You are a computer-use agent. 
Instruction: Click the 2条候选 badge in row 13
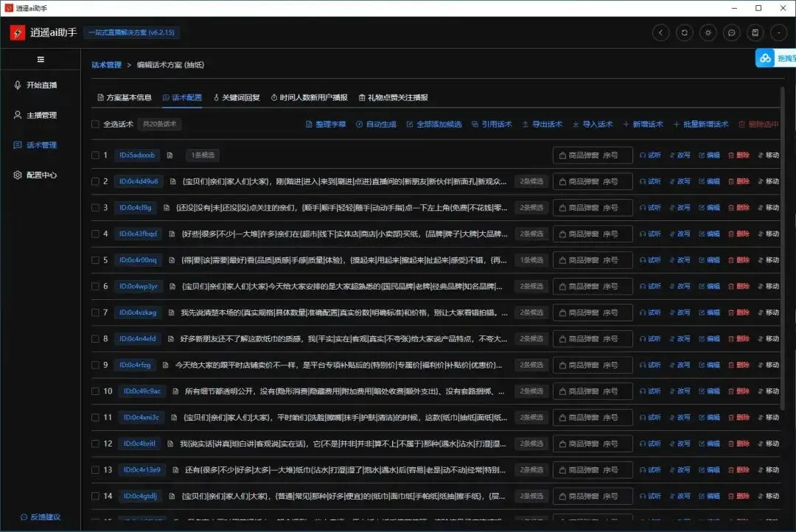[x=531, y=470]
